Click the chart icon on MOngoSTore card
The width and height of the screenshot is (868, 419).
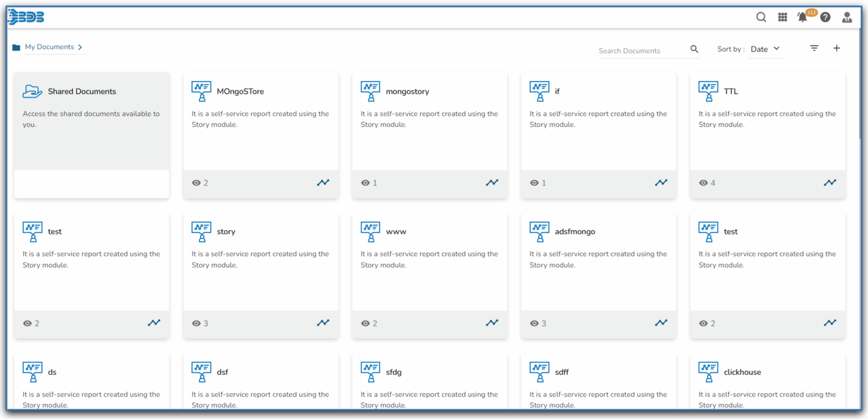coord(323,182)
